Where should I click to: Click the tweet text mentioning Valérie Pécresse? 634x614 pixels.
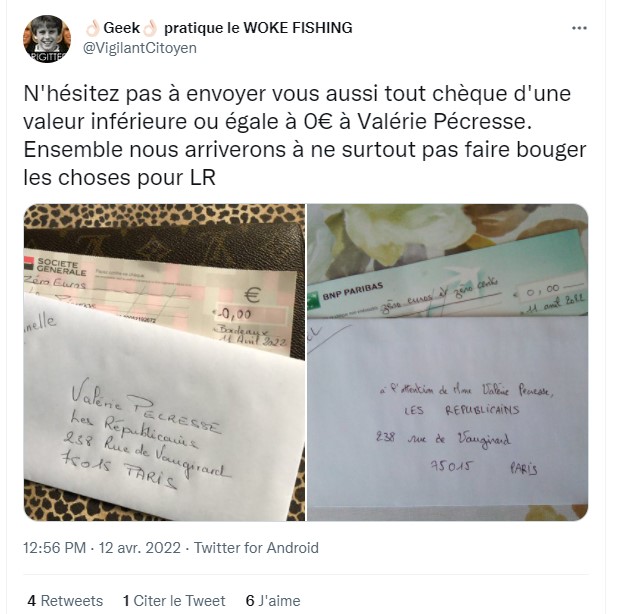click(305, 135)
